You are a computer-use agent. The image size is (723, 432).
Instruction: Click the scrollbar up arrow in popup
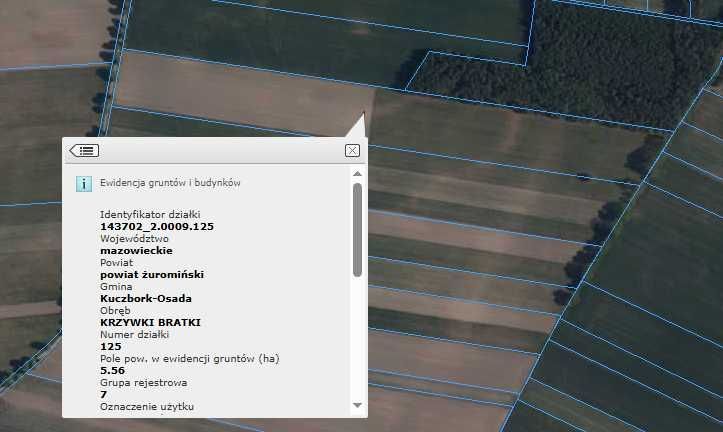(357, 174)
